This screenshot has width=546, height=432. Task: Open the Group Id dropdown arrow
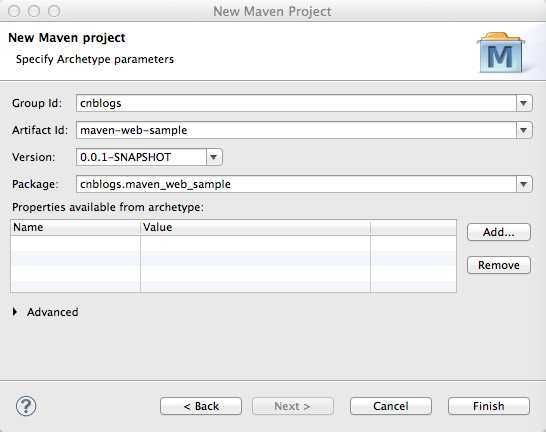[x=524, y=103]
